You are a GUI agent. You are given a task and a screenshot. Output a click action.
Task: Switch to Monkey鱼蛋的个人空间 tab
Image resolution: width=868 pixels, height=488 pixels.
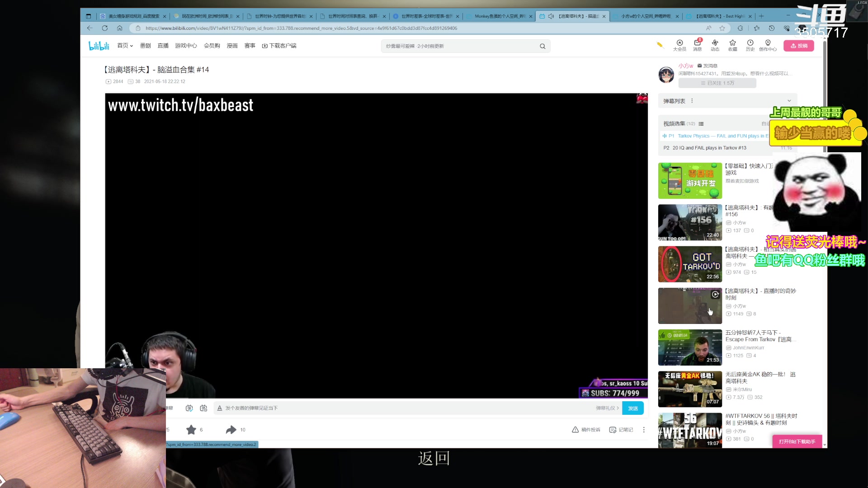click(x=499, y=16)
